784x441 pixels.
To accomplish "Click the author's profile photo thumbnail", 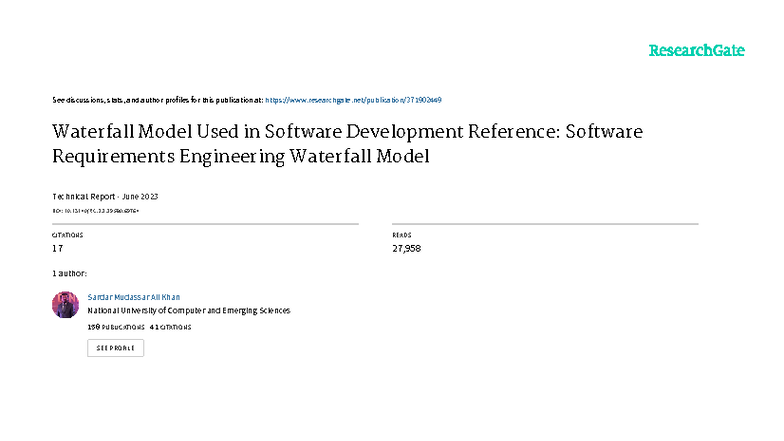I will 66,304.
